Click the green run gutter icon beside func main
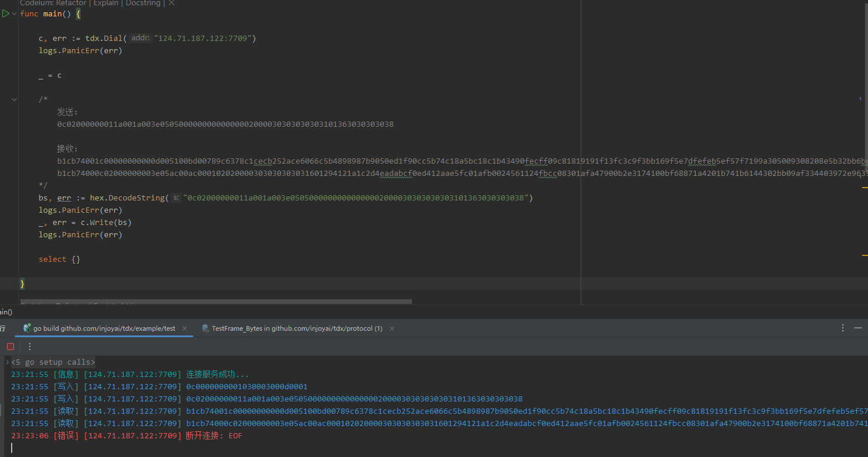The height and width of the screenshot is (457, 868). pyautogui.click(x=6, y=13)
